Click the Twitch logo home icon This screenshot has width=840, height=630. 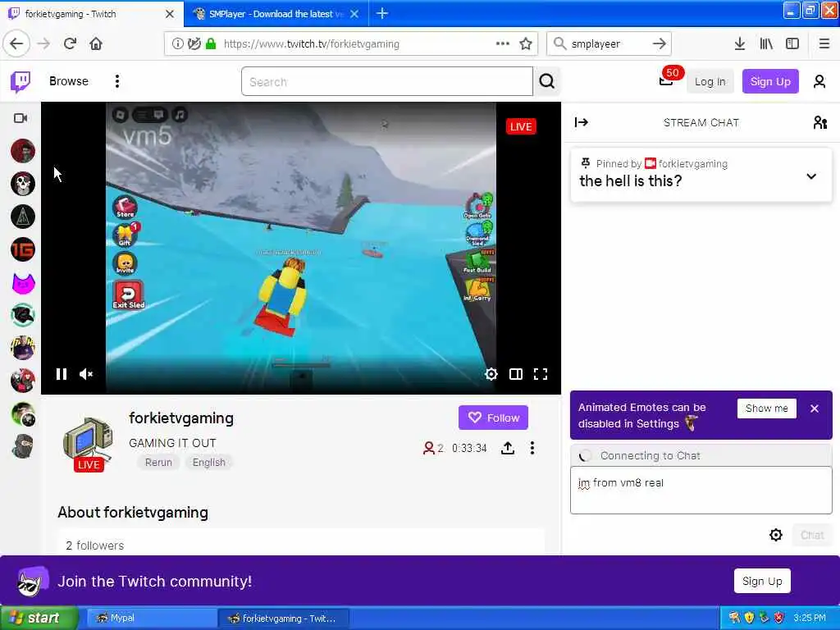(x=21, y=81)
